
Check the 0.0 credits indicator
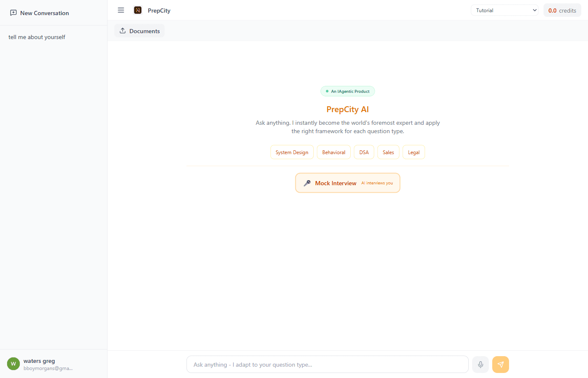click(x=562, y=10)
